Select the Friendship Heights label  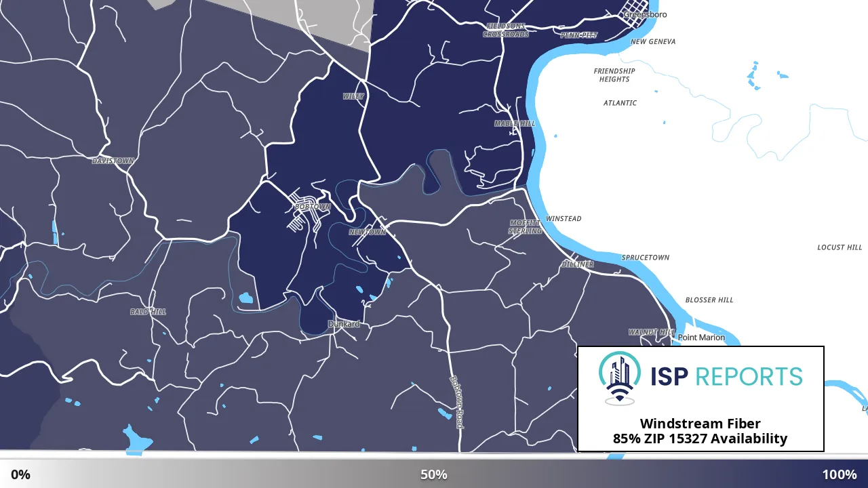click(614, 75)
